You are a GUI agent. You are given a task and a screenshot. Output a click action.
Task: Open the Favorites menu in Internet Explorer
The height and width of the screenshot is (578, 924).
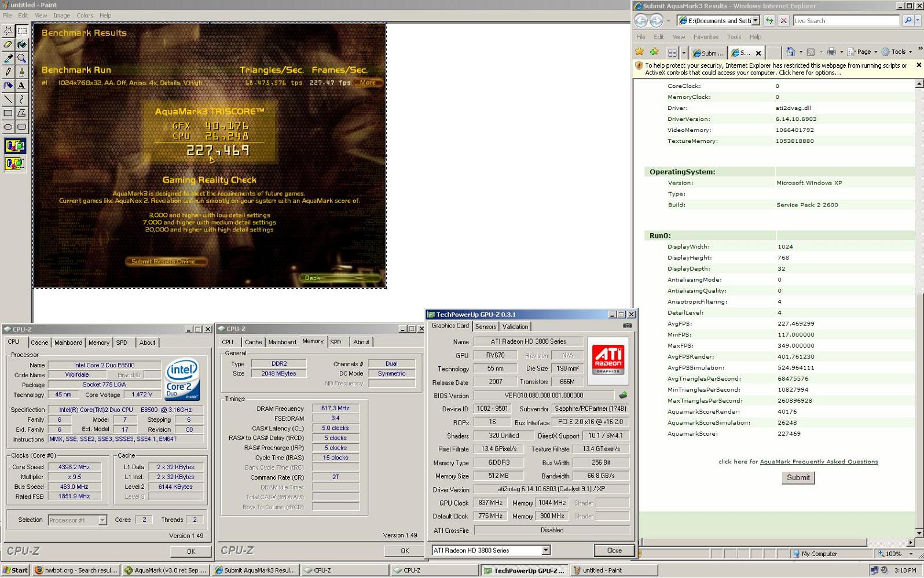706,37
